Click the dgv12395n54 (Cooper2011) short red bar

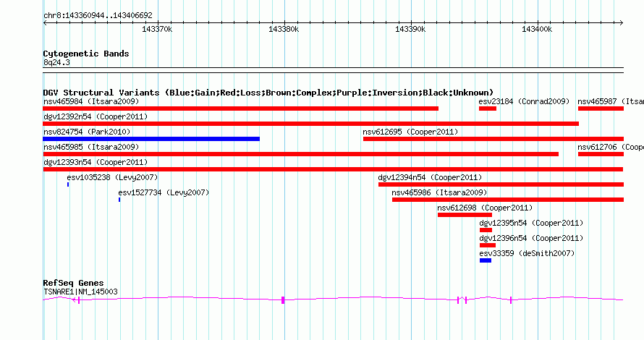(486, 230)
